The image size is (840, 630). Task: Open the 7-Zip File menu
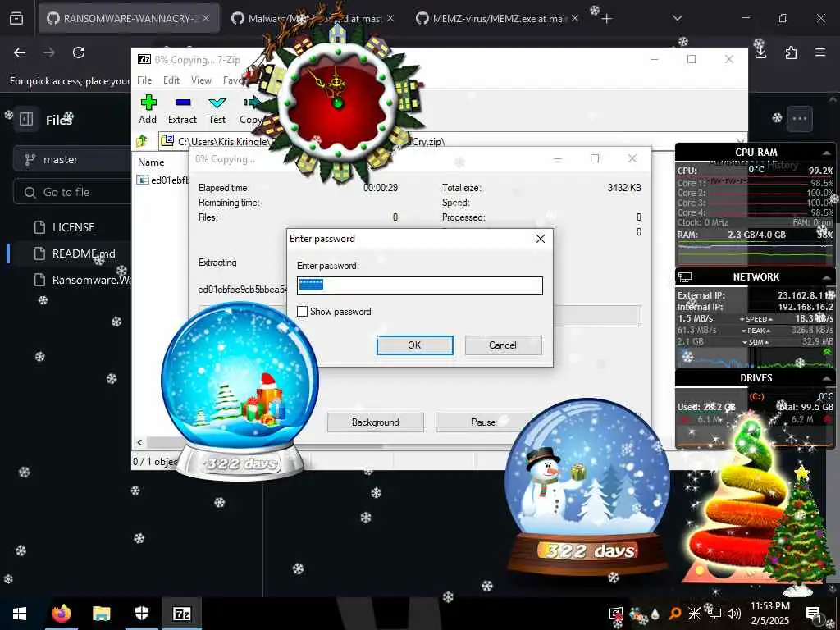(x=144, y=80)
